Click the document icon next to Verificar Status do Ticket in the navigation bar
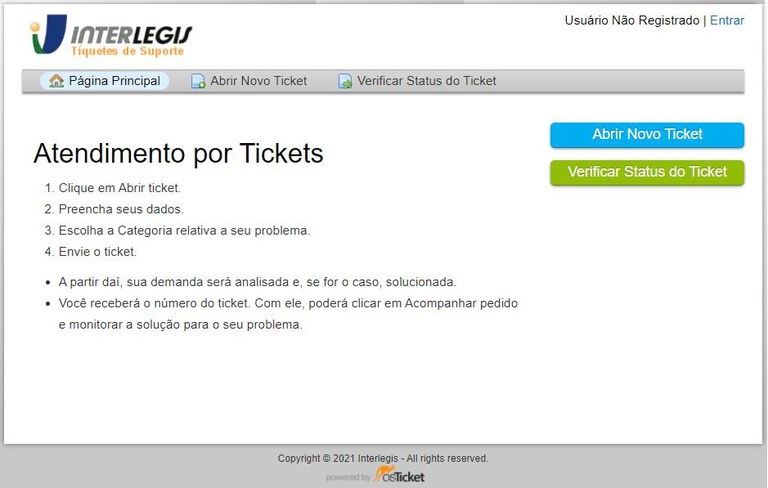This screenshot has width=768, height=488. (345, 81)
